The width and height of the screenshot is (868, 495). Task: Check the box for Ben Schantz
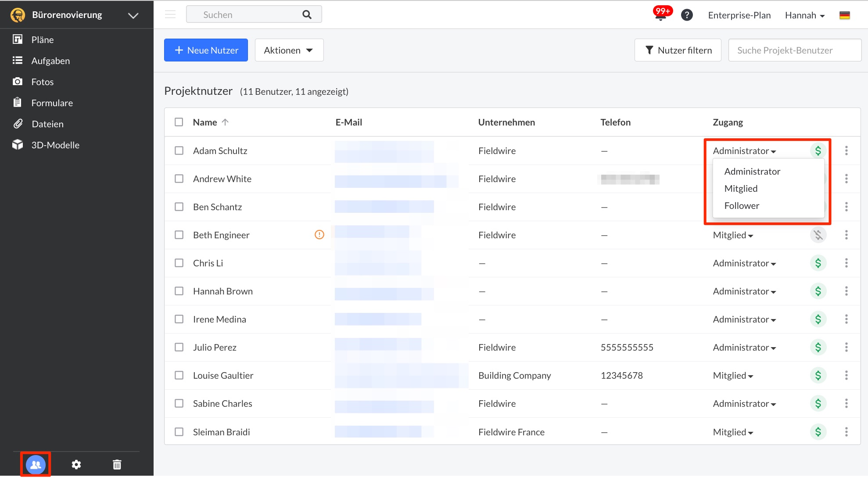[x=179, y=207]
